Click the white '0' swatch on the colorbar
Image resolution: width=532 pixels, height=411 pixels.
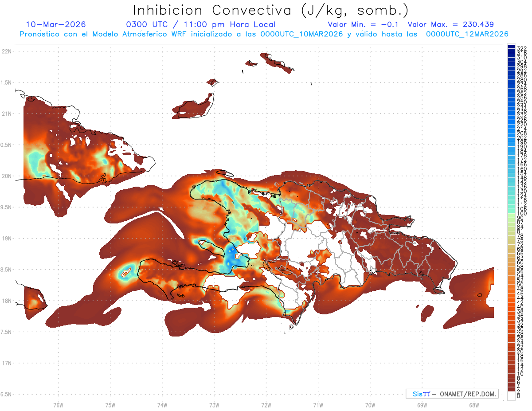coord(511,396)
